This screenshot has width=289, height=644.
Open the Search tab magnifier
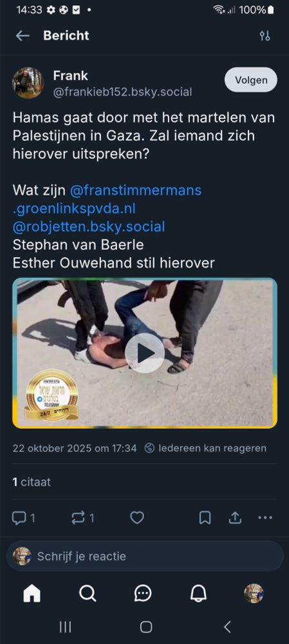[88, 594]
